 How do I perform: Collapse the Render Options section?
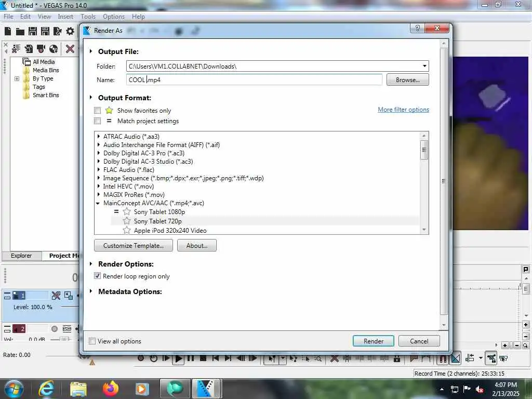click(x=90, y=263)
